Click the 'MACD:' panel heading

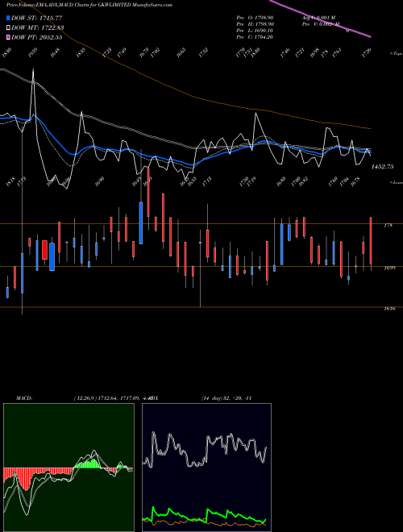[24, 398]
